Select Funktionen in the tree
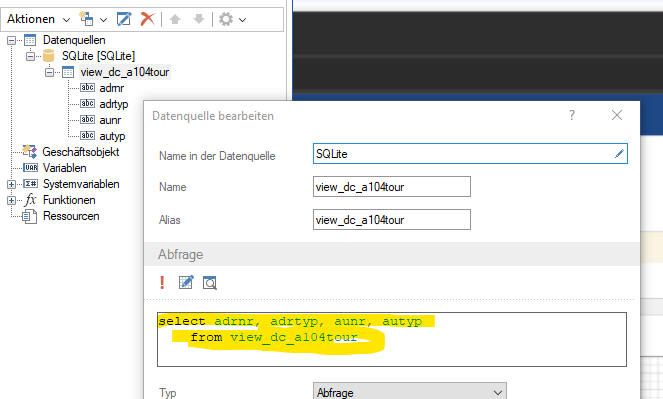Screen dimensions: 663x399 69,200
